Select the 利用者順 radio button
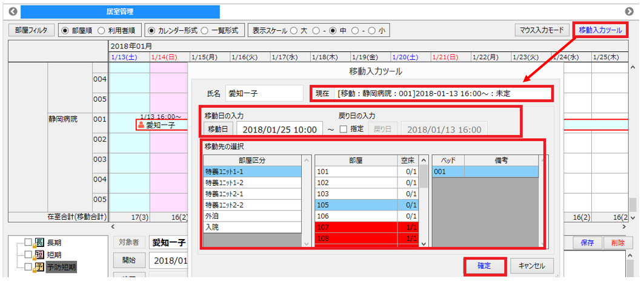The height and width of the screenshot is (282, 644). [101, 30]
